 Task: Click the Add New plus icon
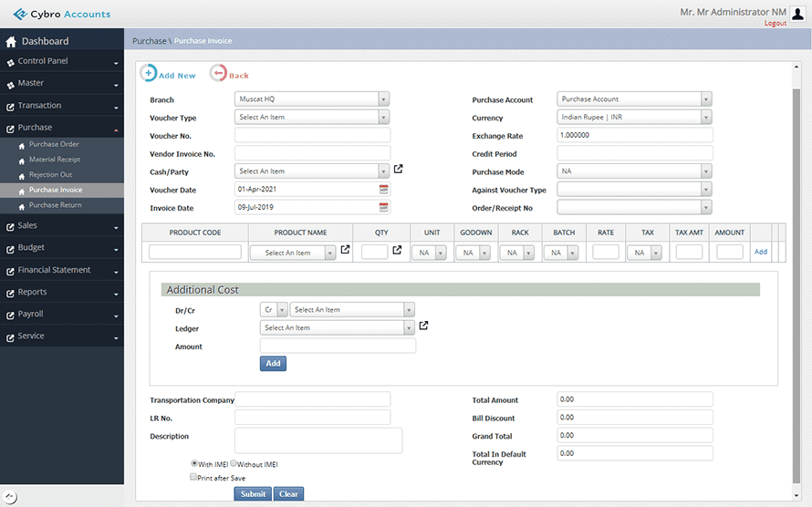pyautogui.click(x=148, y=74)
